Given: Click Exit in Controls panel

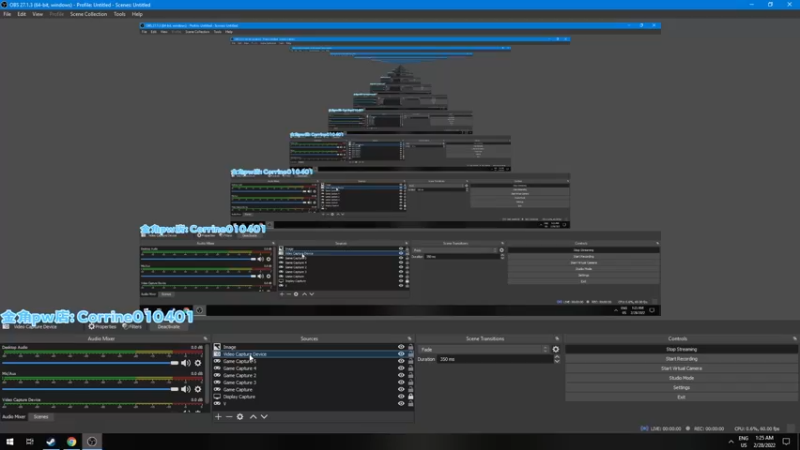Looking at the screenshot, I should click(681, 397).
